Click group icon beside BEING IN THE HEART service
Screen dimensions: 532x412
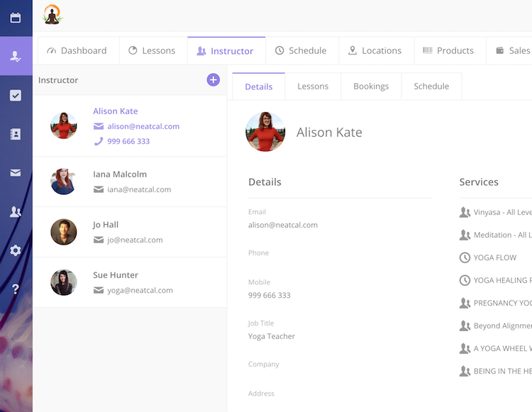[465, 372]
